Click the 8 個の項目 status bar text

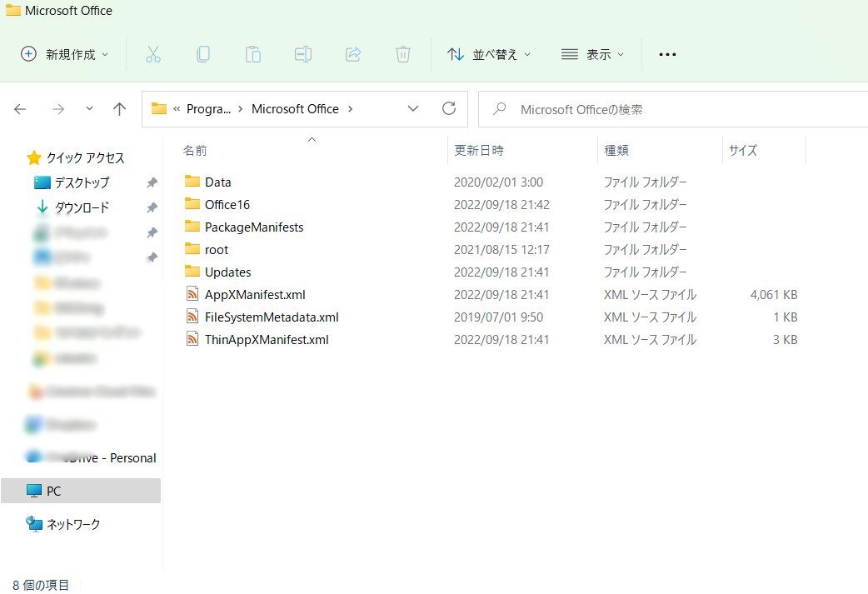pos(41,585)
